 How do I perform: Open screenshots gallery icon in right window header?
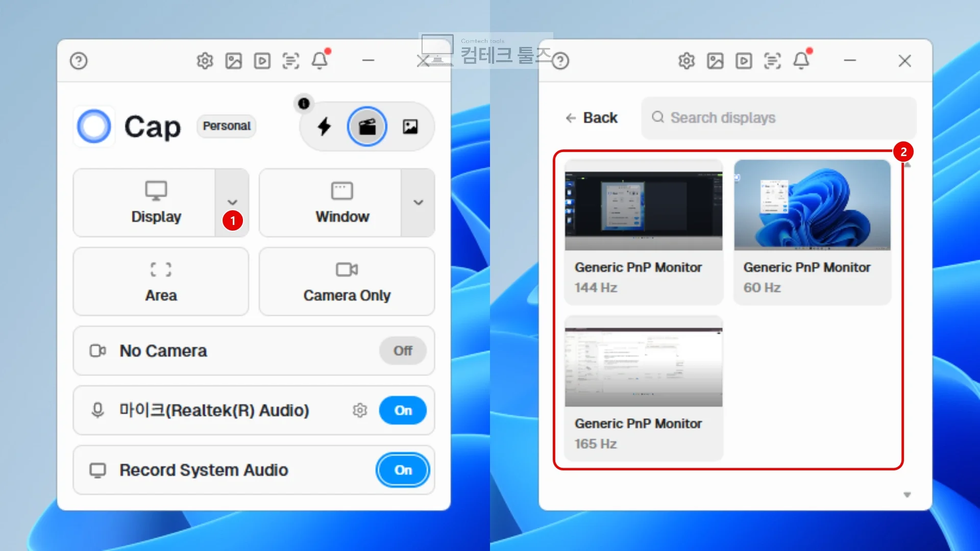[715, 61]
